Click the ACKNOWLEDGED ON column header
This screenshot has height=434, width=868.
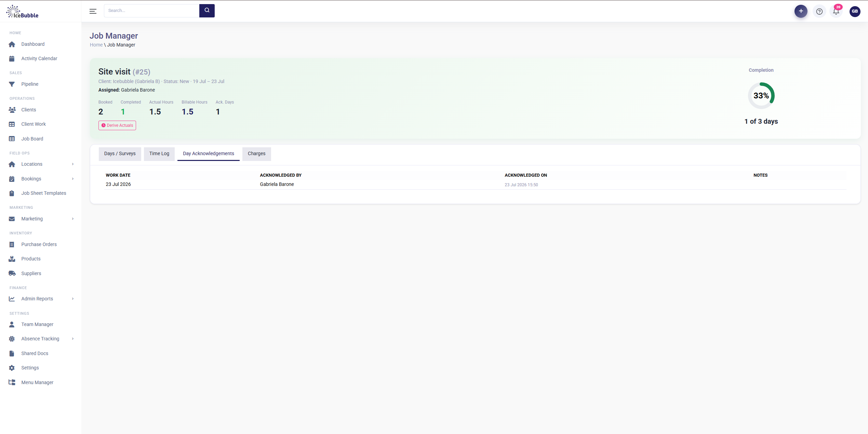click(x=526, y=175)
